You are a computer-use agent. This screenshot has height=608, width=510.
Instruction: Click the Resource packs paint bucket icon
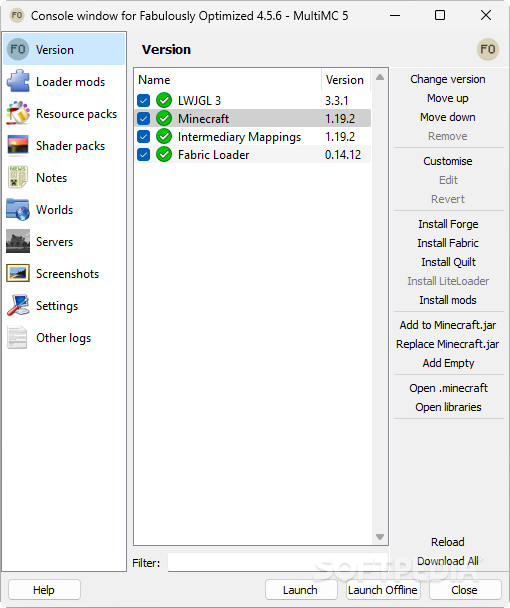click(x=18, y=113)
